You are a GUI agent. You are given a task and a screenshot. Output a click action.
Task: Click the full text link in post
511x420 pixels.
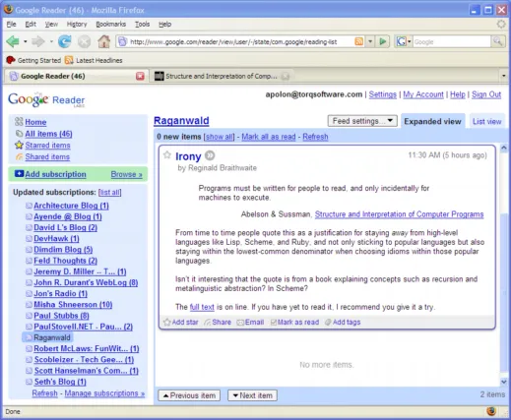pyautogui.click(x=202, y=307)
